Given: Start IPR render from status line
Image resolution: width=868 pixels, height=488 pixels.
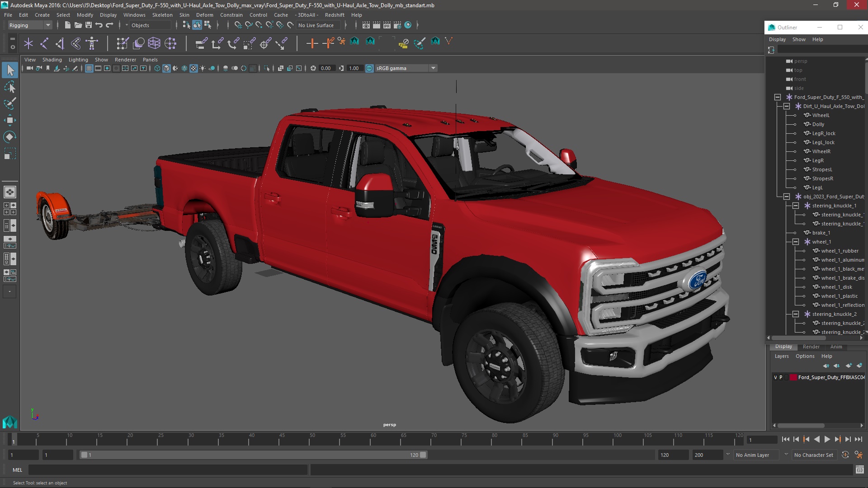Looking at the screenshot, I should click(x=387, y=25).
